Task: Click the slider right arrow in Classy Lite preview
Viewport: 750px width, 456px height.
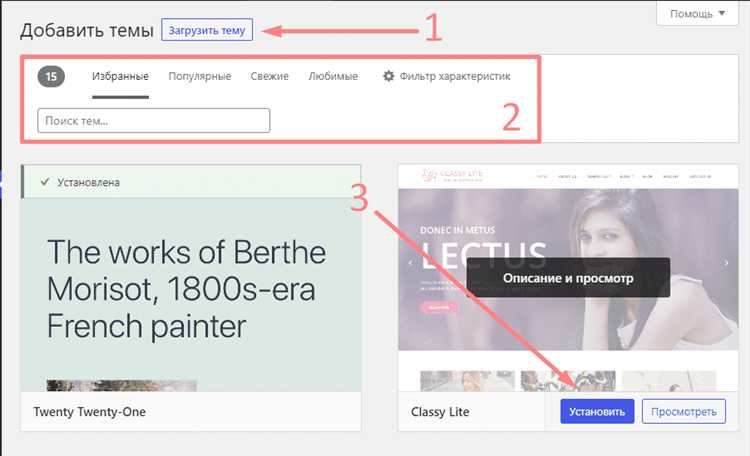Action: click(726, 263)
